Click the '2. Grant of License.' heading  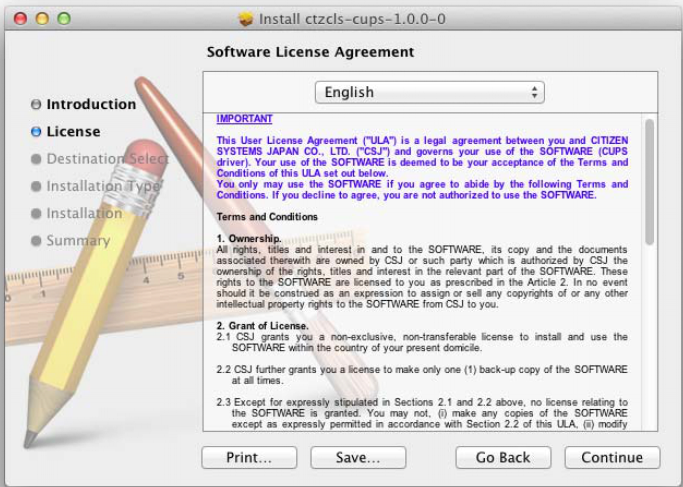[x=262, y=326]
